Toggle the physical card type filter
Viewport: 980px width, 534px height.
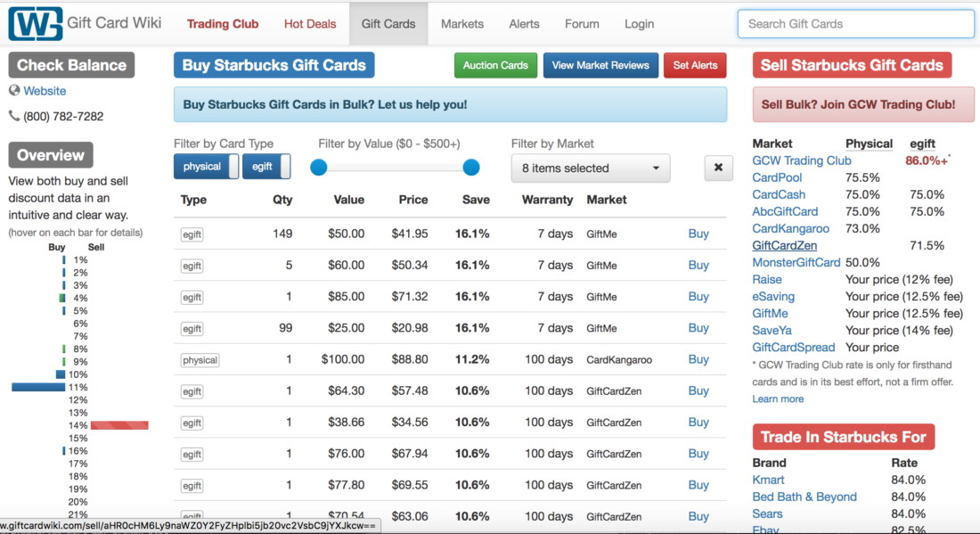(x=206, y=167)
